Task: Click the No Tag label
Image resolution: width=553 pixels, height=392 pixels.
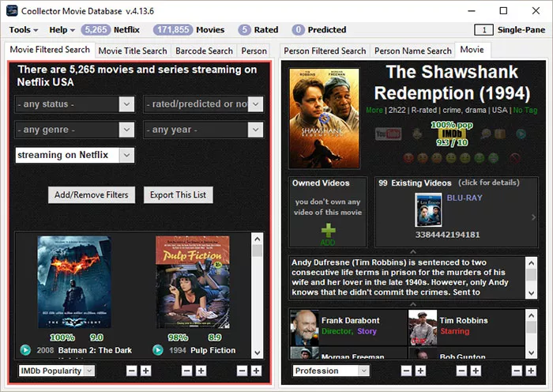Action: 525,110
